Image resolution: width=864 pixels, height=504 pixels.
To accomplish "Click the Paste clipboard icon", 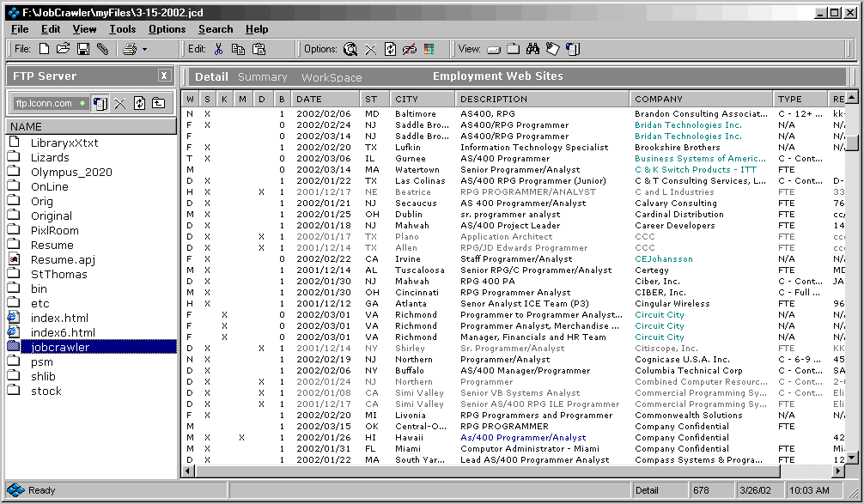I will 259,49.
